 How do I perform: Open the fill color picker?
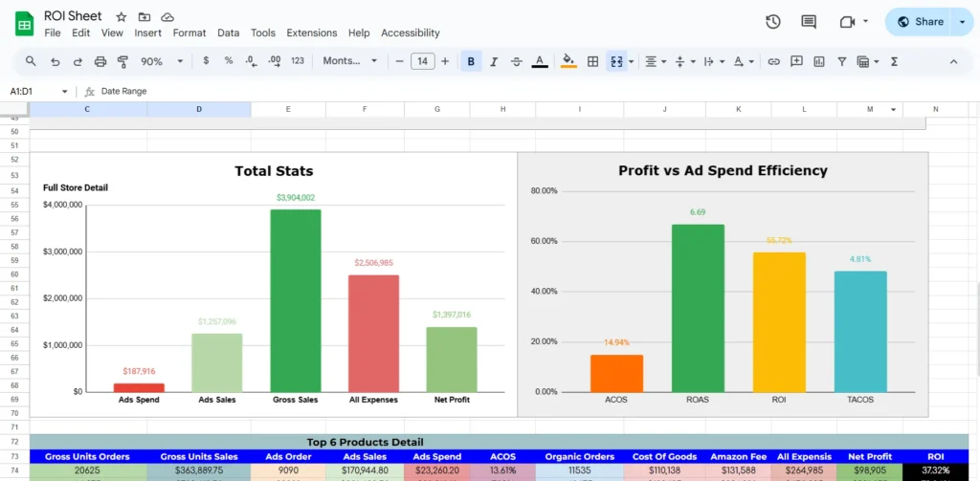point(568,61)
